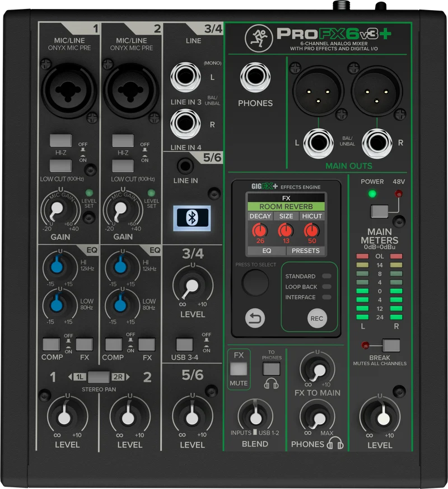Click channel 2 HI 12kHz EQ knob
Screen dimensions: 448x489
tap(120, 267)
